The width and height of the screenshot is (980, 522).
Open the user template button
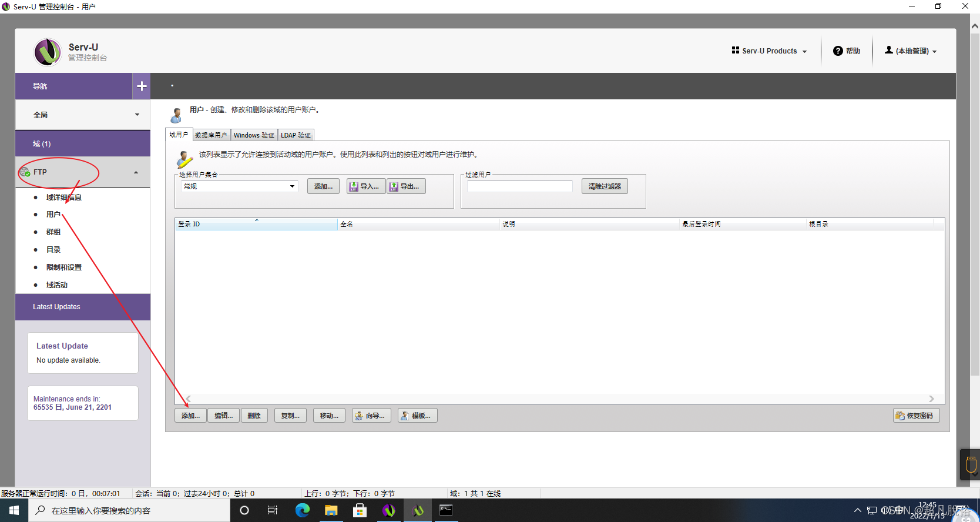pyautogui.click(x=417, y=416)
